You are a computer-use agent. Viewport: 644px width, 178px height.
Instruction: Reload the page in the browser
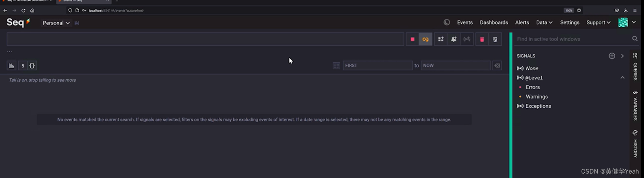point(23,11)
